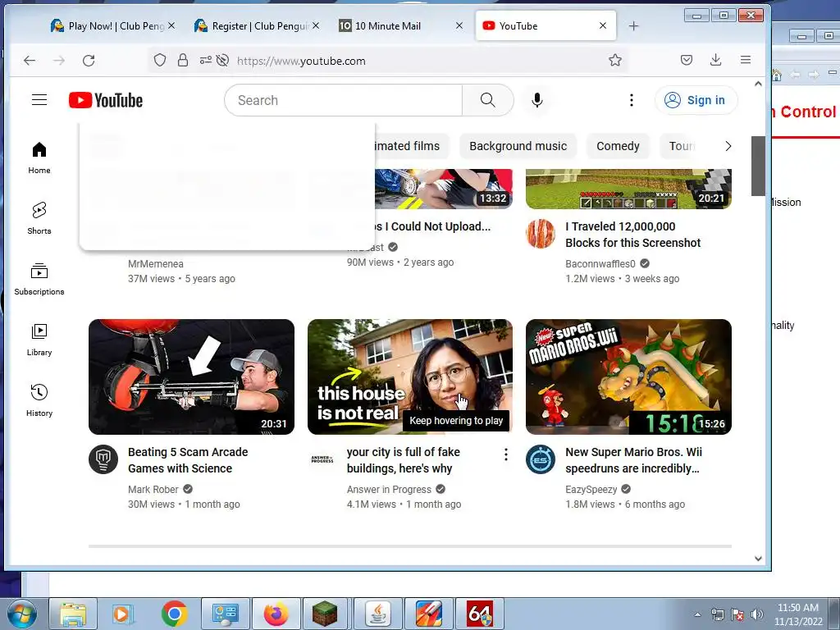Click the site security padlock icon

click(x=183, y=60)
